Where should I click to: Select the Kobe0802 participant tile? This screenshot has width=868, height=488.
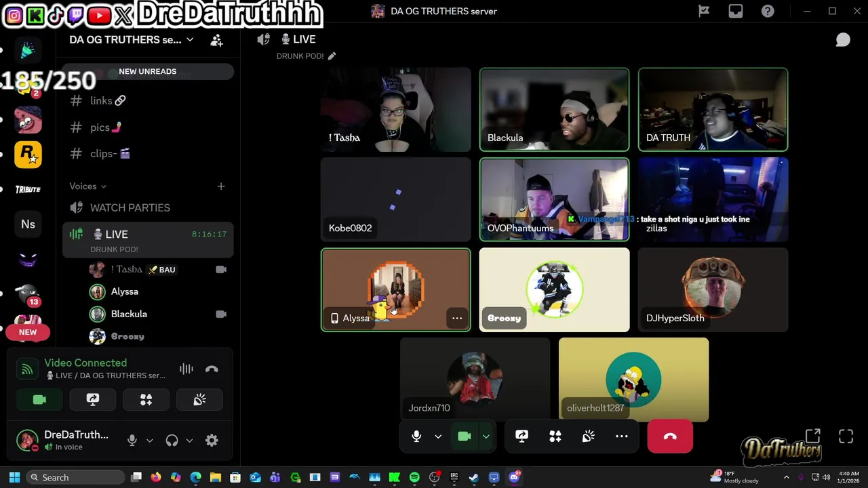(395, 199)
